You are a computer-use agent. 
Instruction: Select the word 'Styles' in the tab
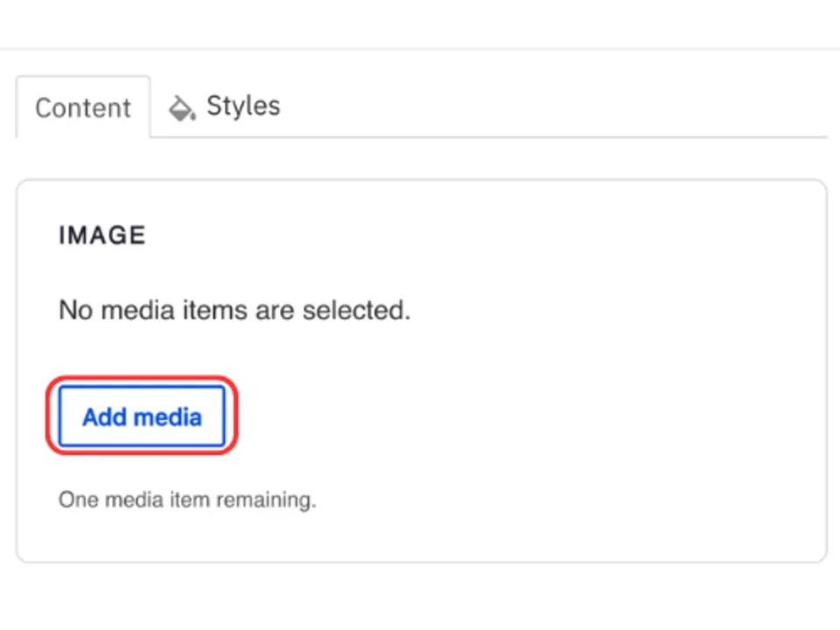tap(243, 107)
